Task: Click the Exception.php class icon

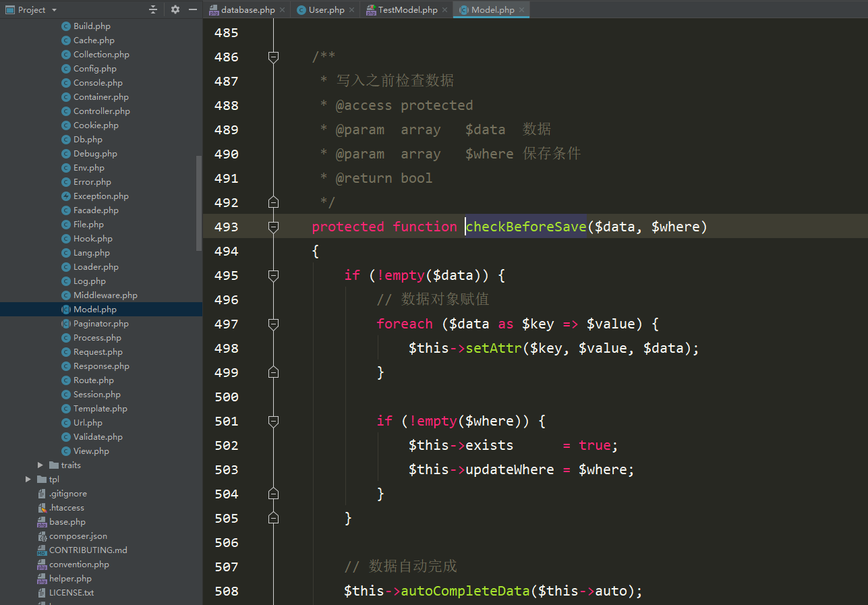Action: coord(66,196)
